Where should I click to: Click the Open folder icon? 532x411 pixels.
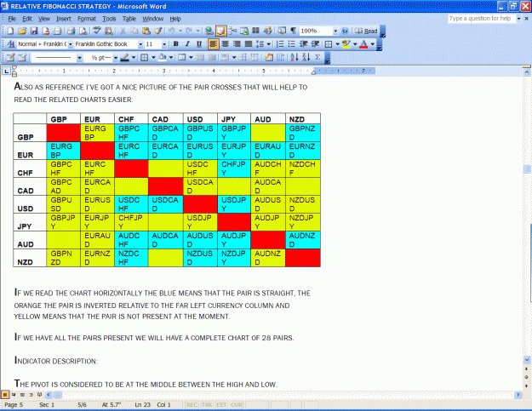pyautogui.click(x=22, y=31)
